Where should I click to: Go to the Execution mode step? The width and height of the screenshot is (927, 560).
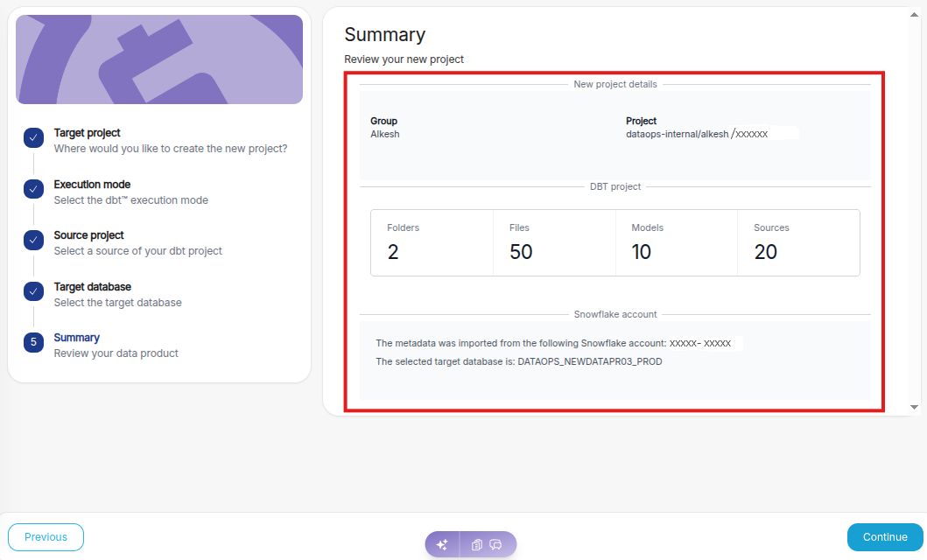(92, 185)
